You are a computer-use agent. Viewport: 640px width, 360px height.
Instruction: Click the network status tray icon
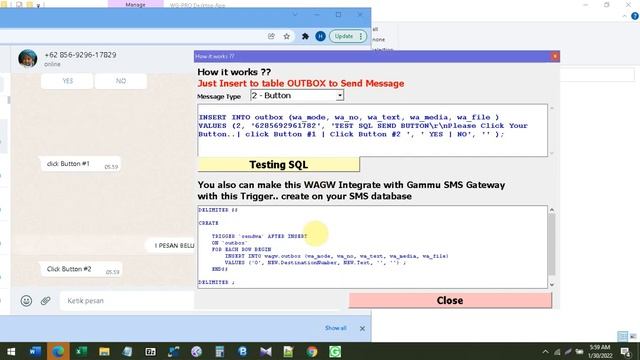tap(557, 351)
